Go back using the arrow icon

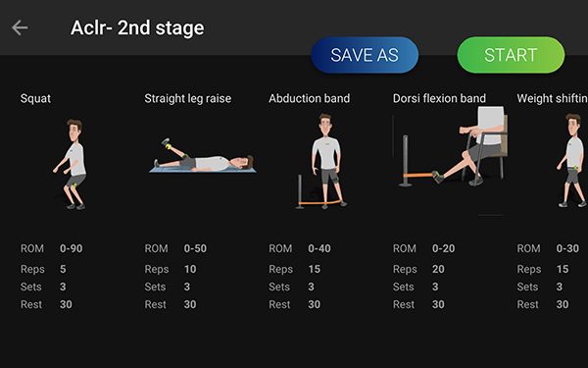coord(20,27)
